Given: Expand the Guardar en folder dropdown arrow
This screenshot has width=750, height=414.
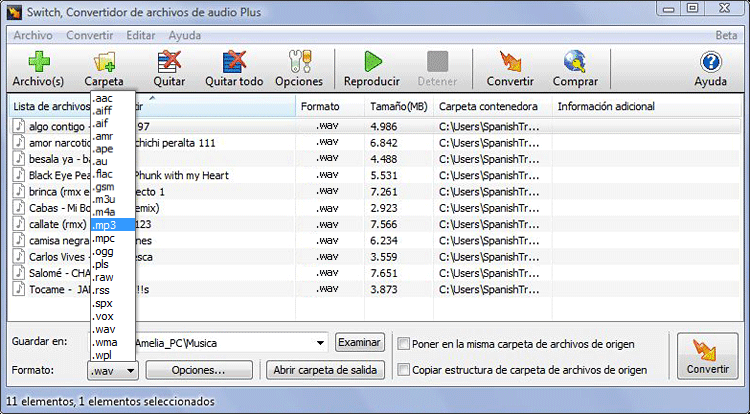Looking at the screenshot, I should [x=320, y=343].
